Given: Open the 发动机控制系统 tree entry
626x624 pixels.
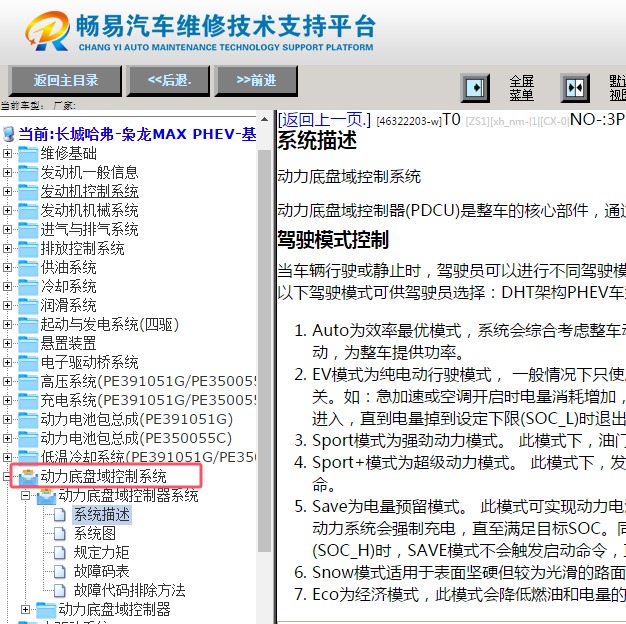Looking at the screenshot, I should 89,191.
